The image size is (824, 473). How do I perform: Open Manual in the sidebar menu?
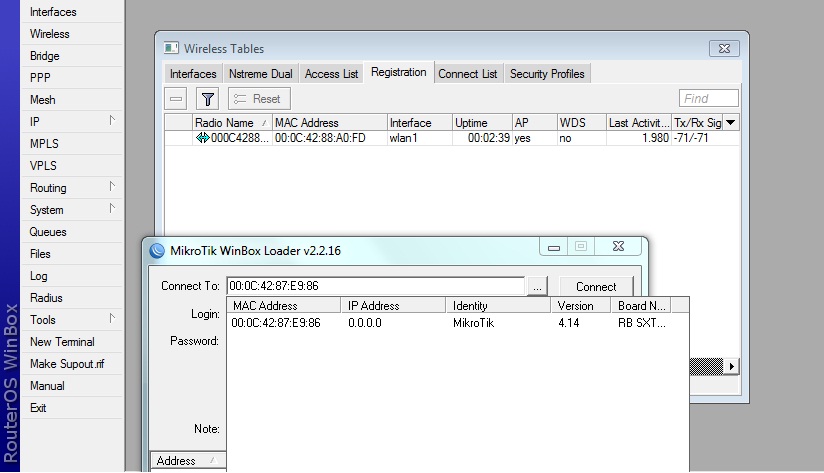[71, 386]
